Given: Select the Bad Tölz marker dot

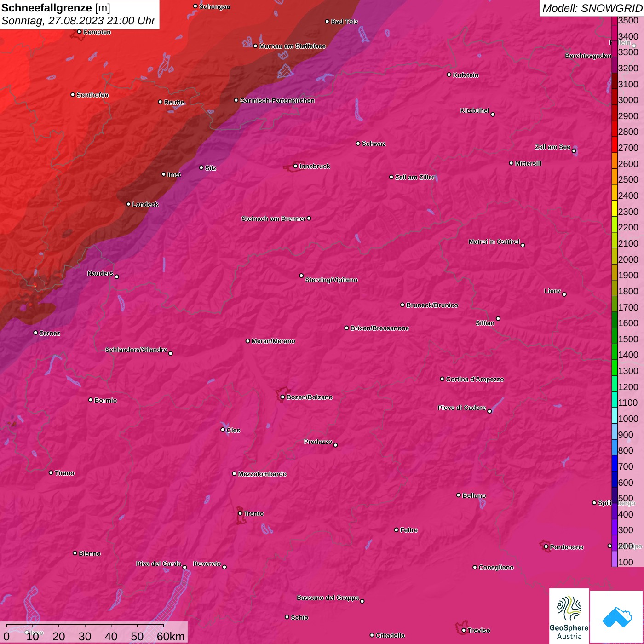Looking at the screenshot, I should point(327,22).
